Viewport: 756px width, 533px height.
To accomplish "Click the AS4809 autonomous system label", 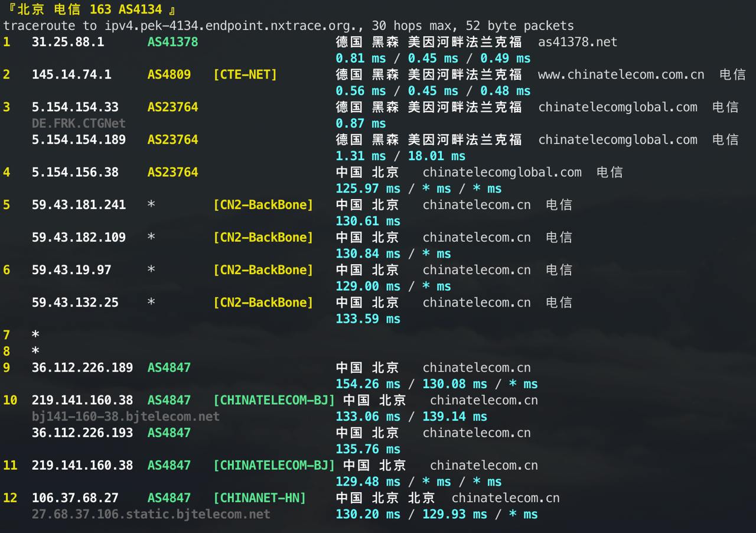I will pos(168,74).
